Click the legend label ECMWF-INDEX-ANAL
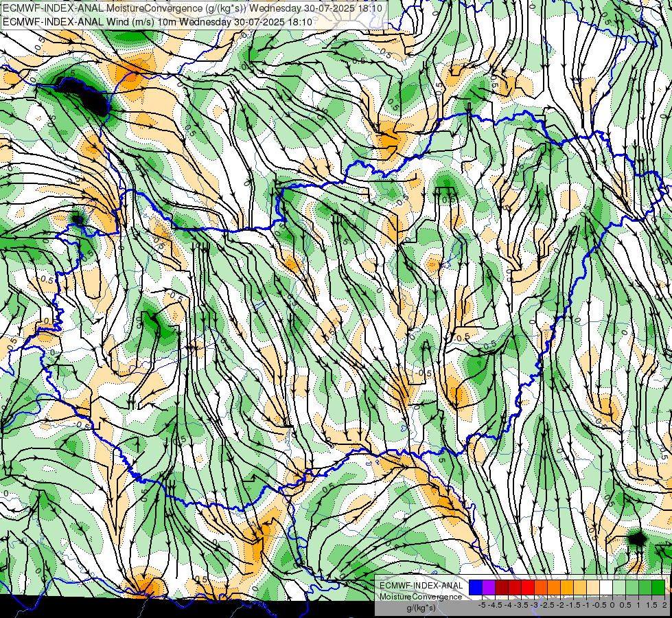This screenshot has width=672, height=618. coord(421,586)
